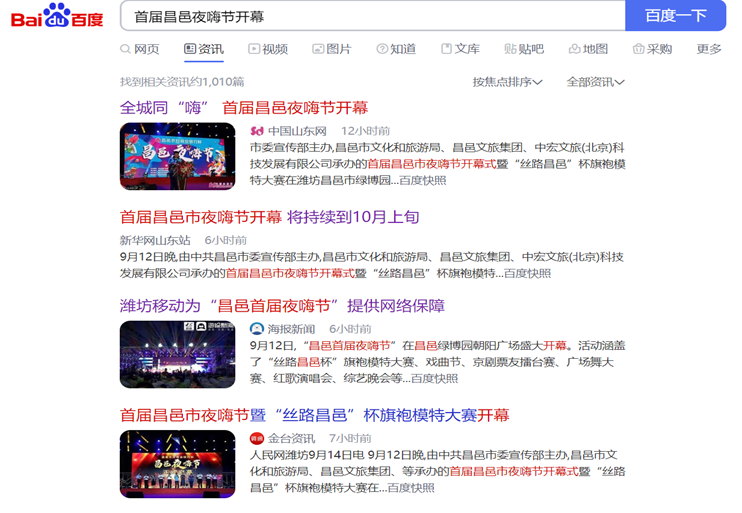Expand the 更多 menu

(x=709, y=49)
